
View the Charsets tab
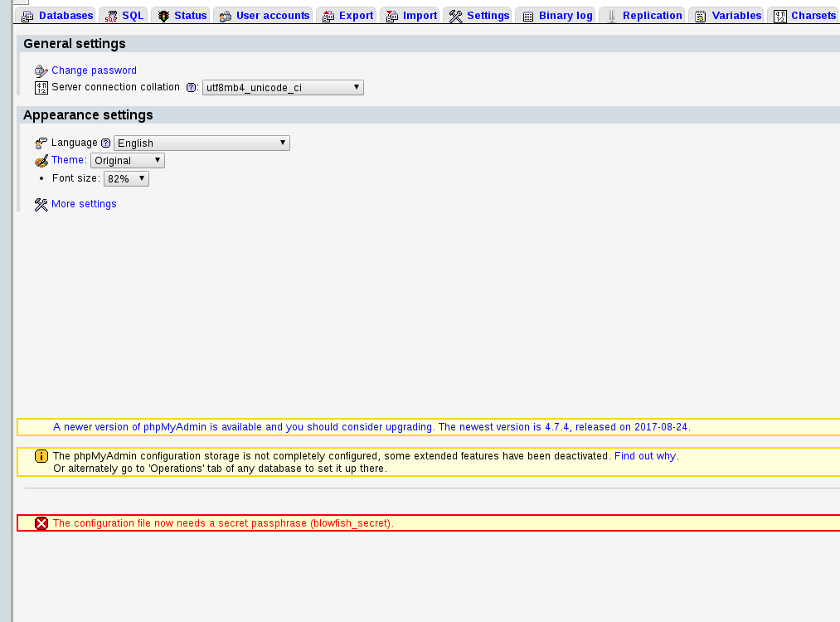[x=804, y=16]
